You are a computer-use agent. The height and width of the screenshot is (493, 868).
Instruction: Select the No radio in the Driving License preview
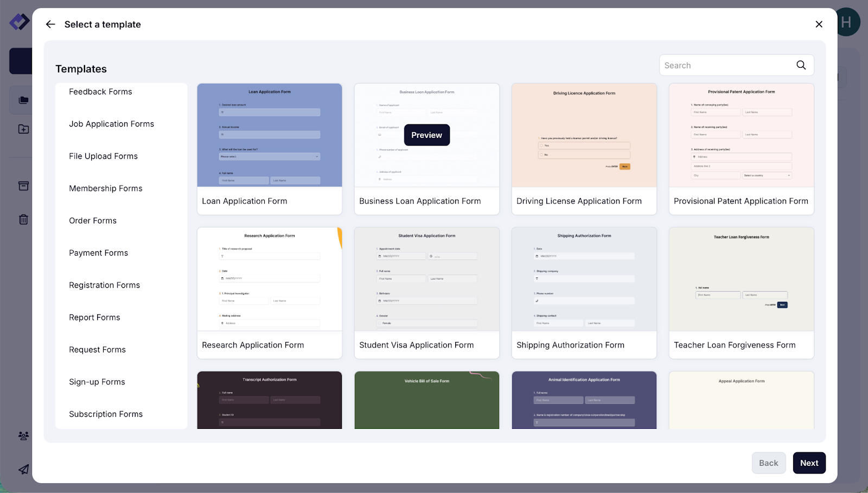(542, 154)
